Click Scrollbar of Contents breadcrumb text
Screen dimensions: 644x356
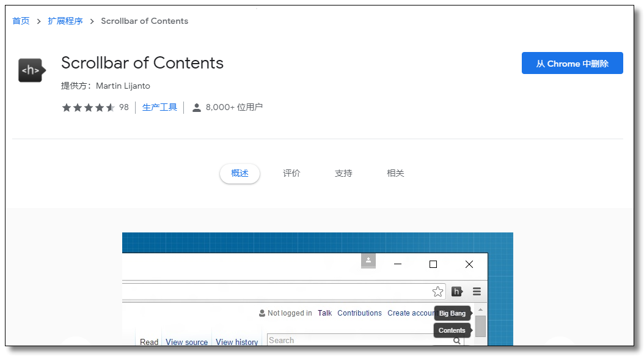coord(145,21)
